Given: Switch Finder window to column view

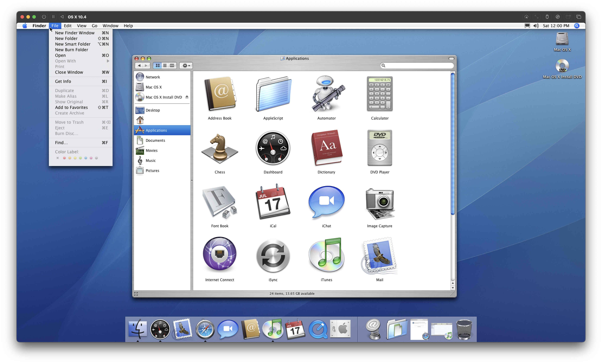Looking at the screenshot, I should point(172,65).
